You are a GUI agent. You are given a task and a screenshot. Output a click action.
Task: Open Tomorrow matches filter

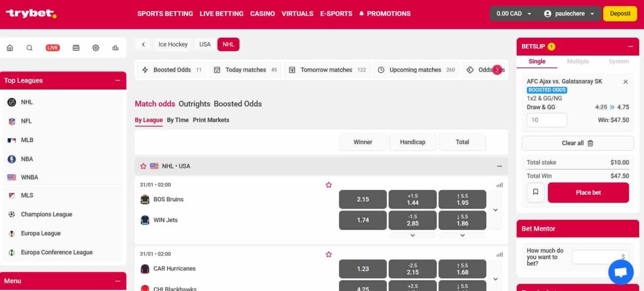[327, 70]
